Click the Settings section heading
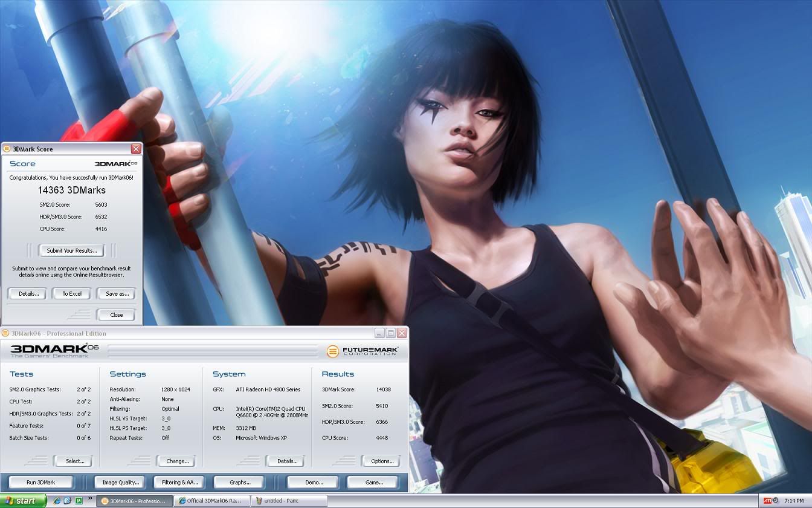The height and width of the screenshot is (508, 812). pyautogui.click(x=127, y=374)
